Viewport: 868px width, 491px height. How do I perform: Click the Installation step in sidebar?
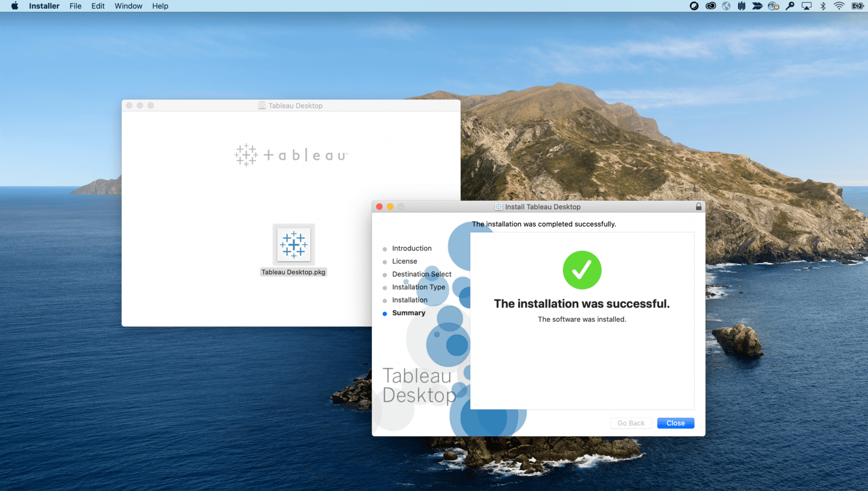(x=410, y=300)
